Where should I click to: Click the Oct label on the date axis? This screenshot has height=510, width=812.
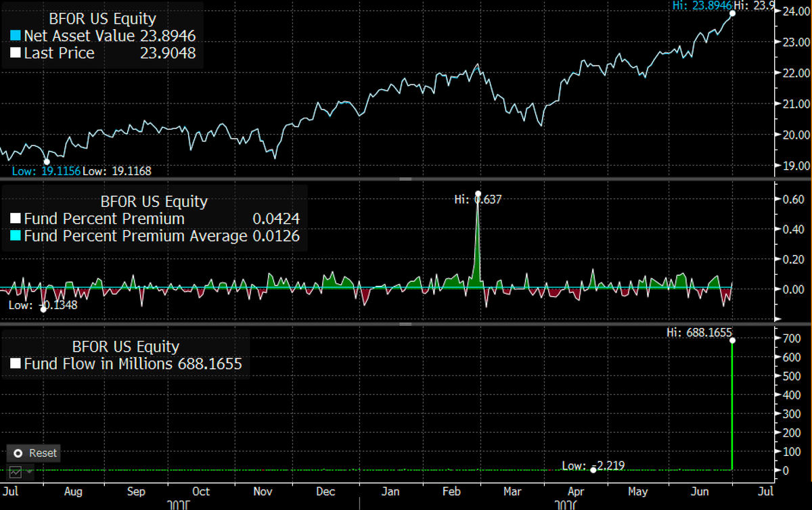coord(201,492)
